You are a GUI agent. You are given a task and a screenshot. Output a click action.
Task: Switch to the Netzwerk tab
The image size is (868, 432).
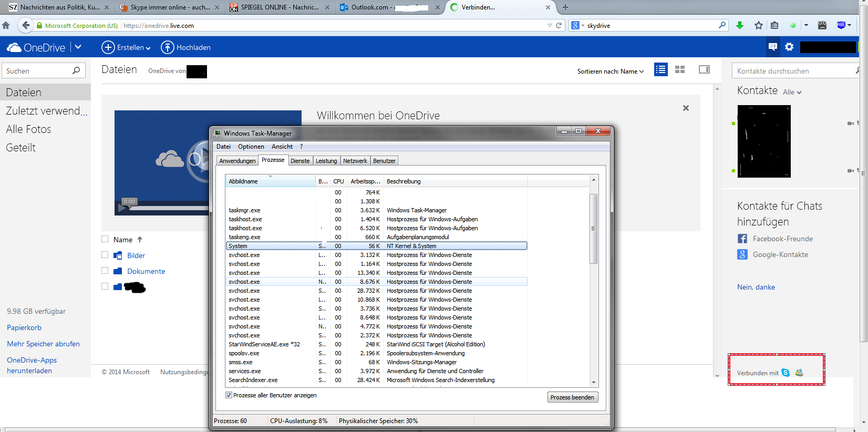tap(355, 161)
